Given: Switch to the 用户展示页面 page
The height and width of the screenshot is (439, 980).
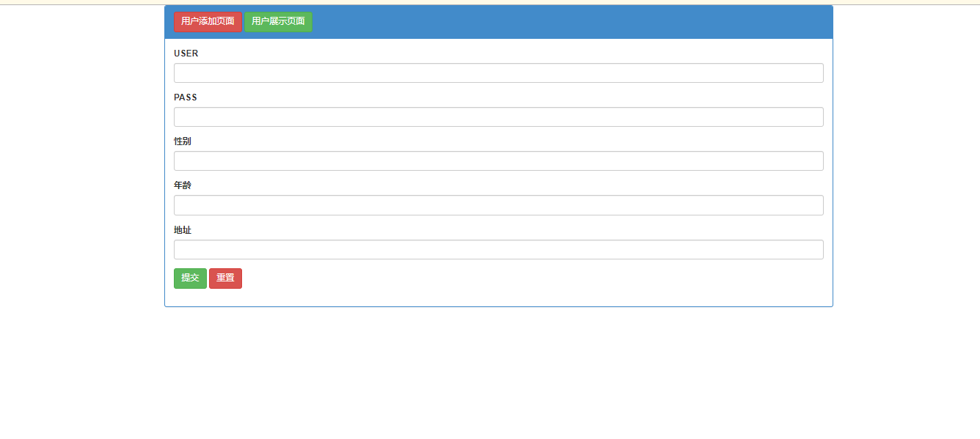Looking at the screenshot, I should click(278, 22).
